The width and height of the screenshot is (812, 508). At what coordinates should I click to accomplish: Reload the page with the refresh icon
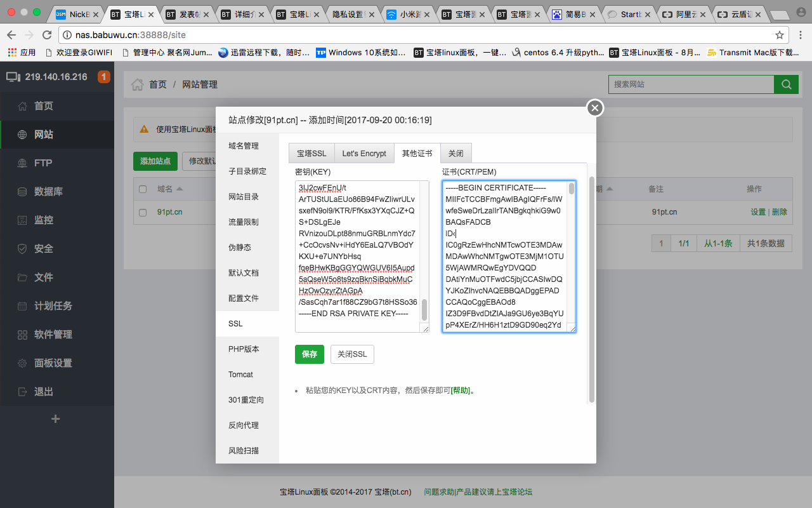tap(47, 35)
